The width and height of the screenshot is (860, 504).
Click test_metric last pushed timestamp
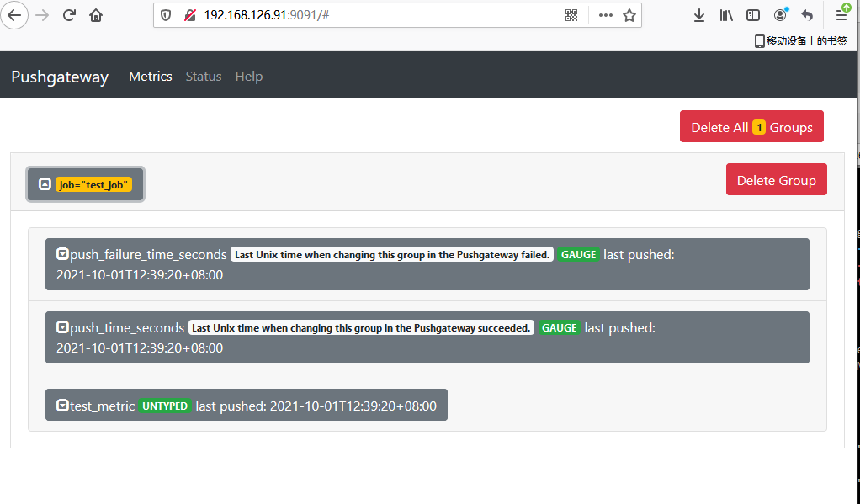click(353, 406)
